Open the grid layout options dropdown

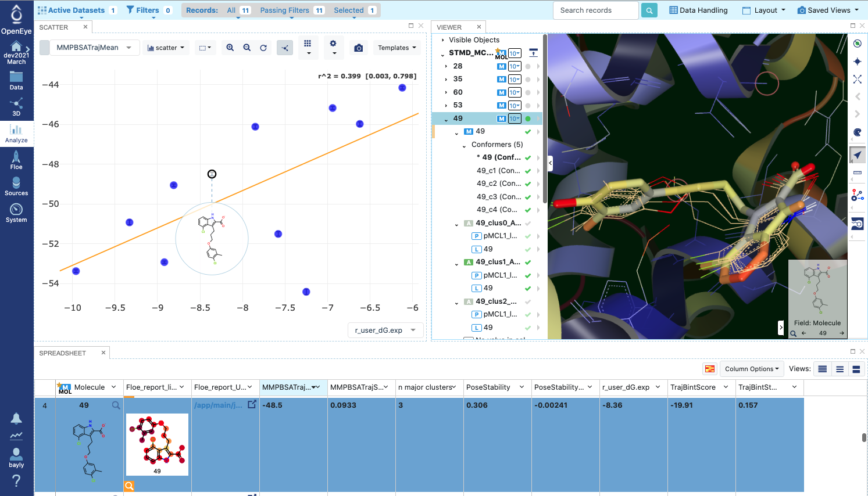point(308,47)
